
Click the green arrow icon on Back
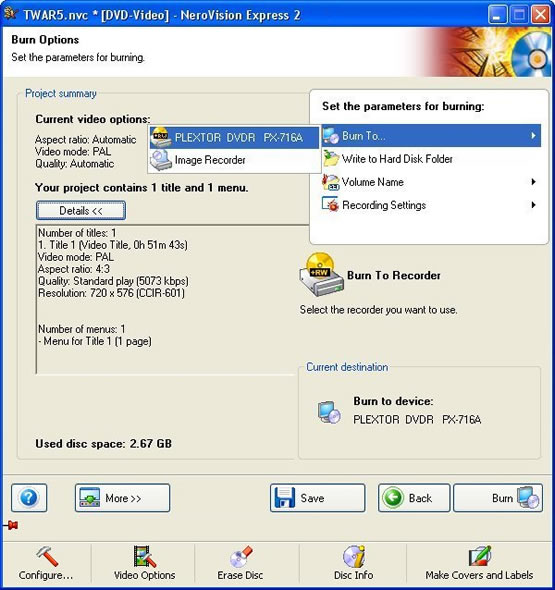tap(392, 498)
